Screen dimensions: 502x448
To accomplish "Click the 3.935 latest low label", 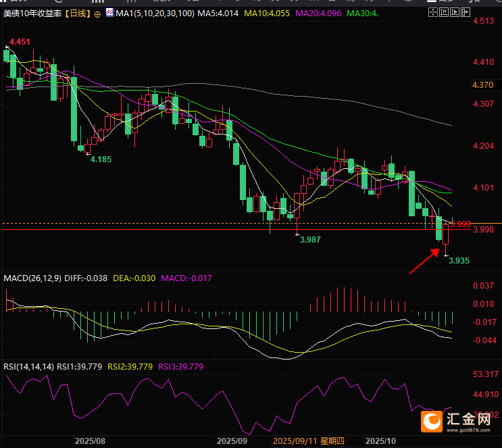I will 459,261.
